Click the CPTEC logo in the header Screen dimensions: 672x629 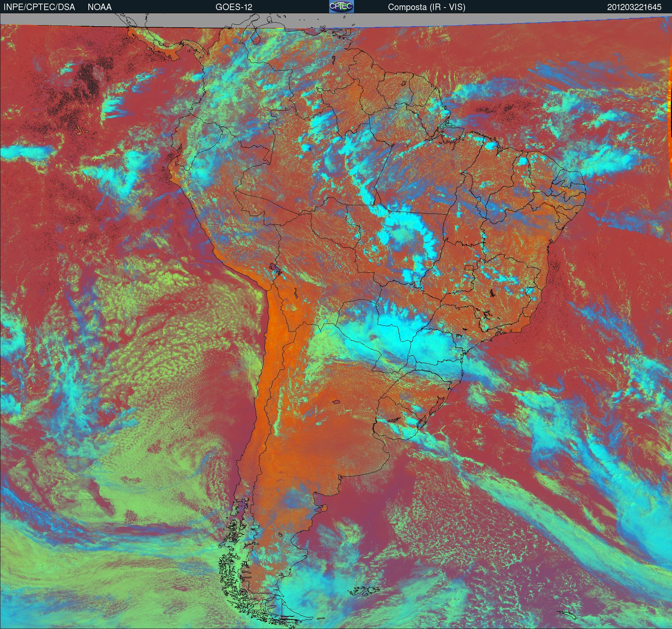click(341, 6)
